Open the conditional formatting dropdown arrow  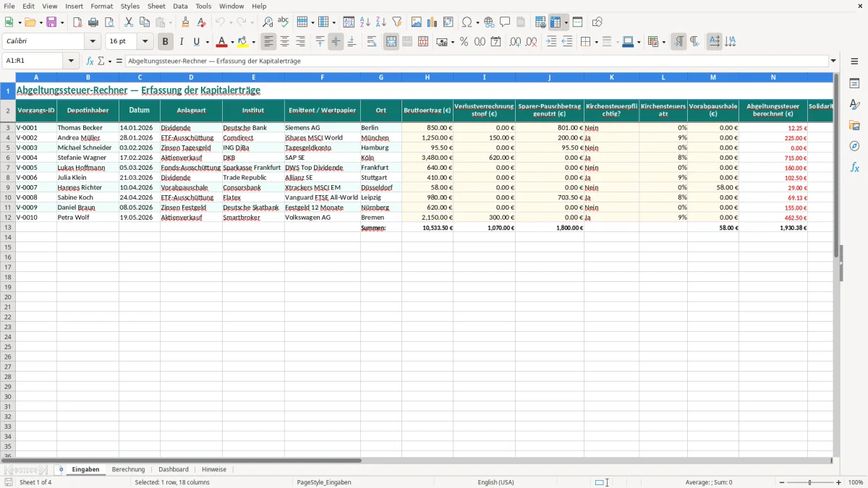663,42
